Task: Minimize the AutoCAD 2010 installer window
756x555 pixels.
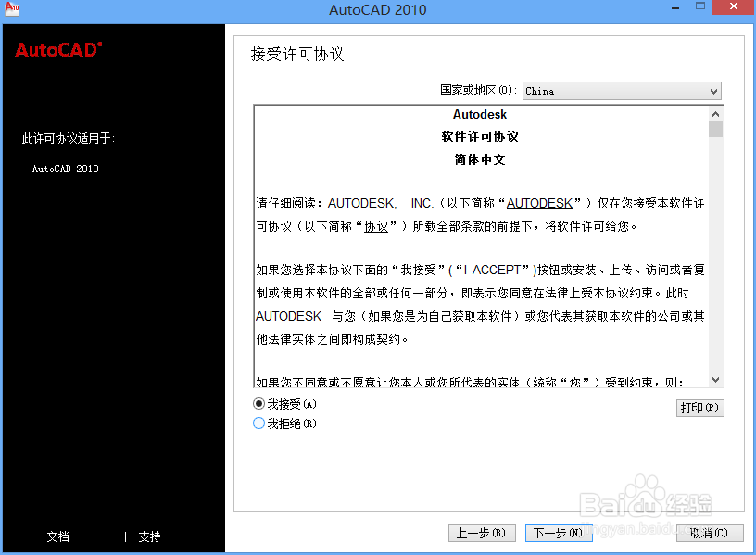Action: pyautogui.click(x=675, y=8)
